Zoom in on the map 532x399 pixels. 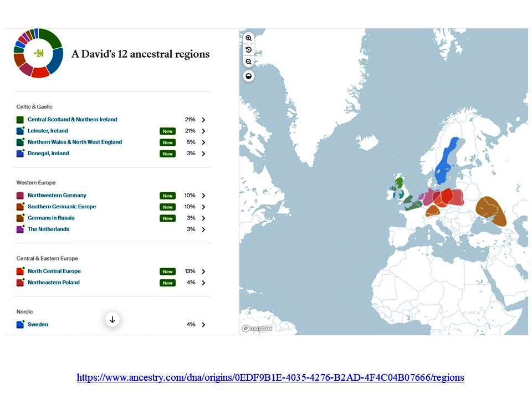(249, 38)
